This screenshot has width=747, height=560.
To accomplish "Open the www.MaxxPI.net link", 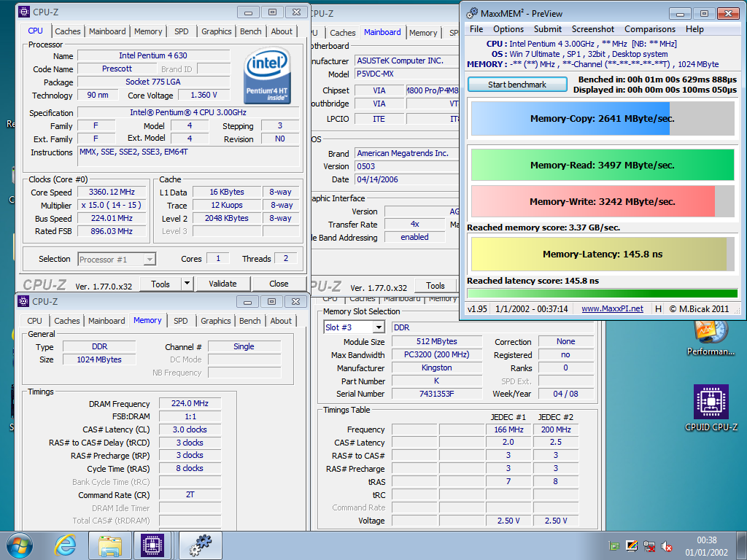I will click(612, 308).
